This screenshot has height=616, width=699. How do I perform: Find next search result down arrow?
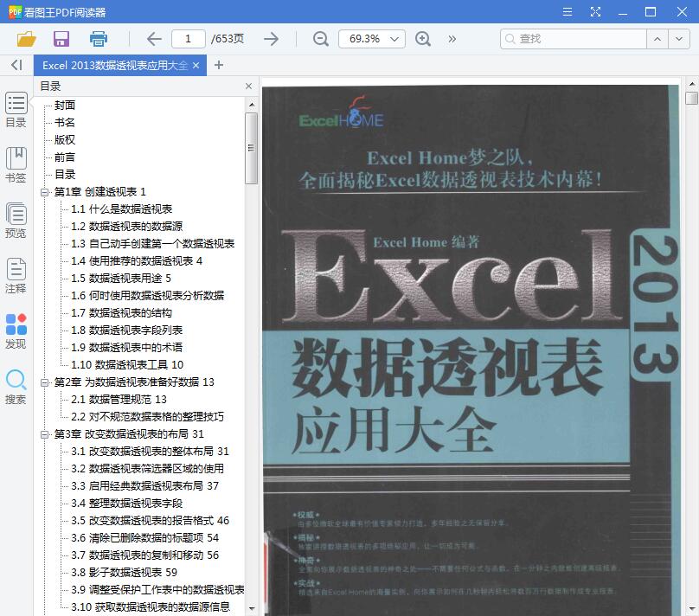(x=679, y=39)
